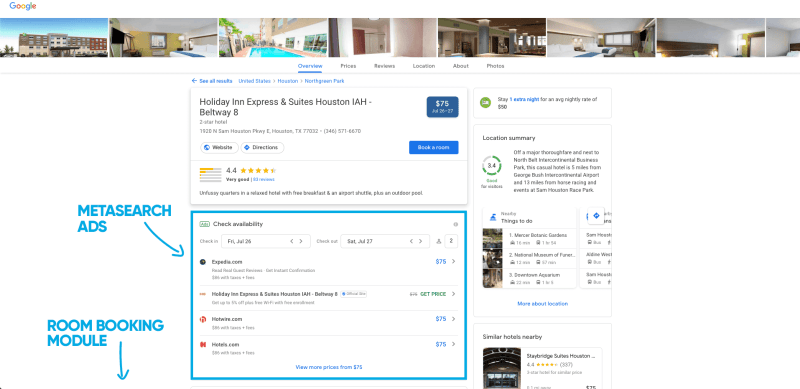
Task: Get Directions to the hotel
Action: 262,148
